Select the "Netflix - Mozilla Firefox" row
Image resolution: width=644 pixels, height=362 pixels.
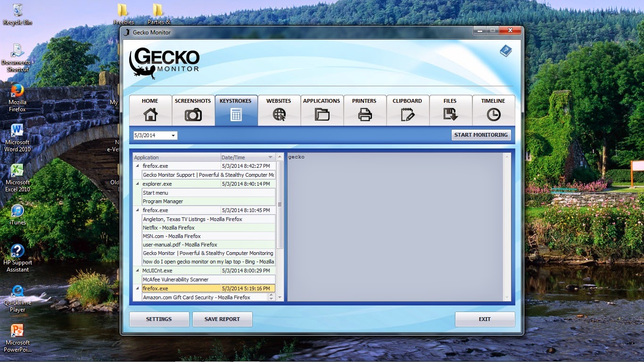(x=208, y=228)
